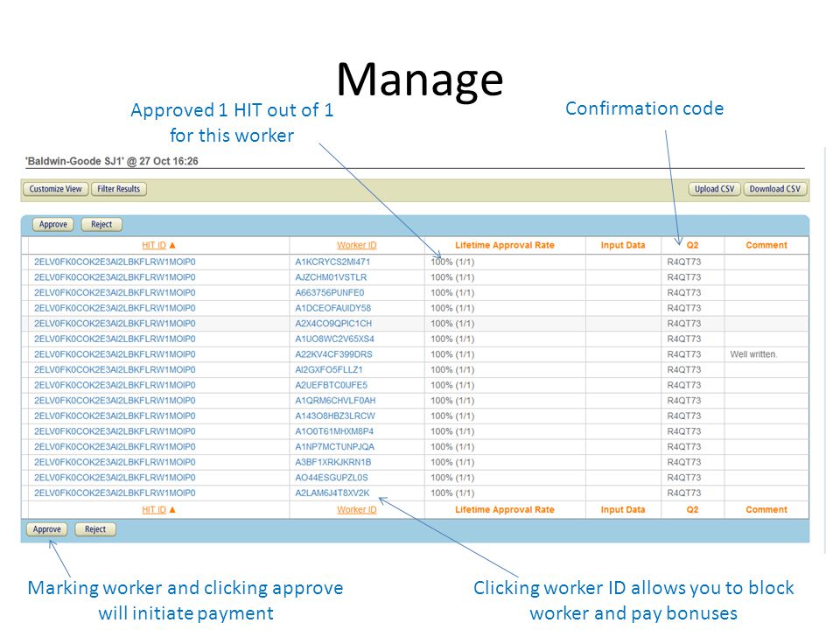Screen dimensions: 840x630
Task: Open worker AI2GXFO5FLLZ1
Action: 329,370
